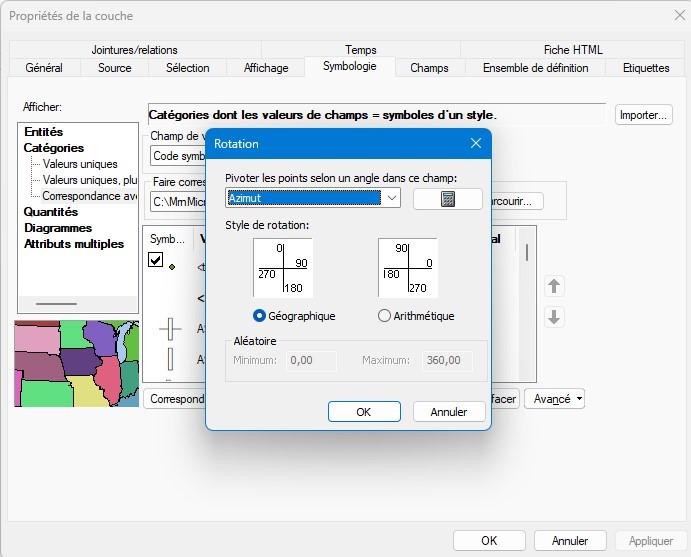Select Valeurs uniques in the tree

pyautogui.click(x=80, y=164)
